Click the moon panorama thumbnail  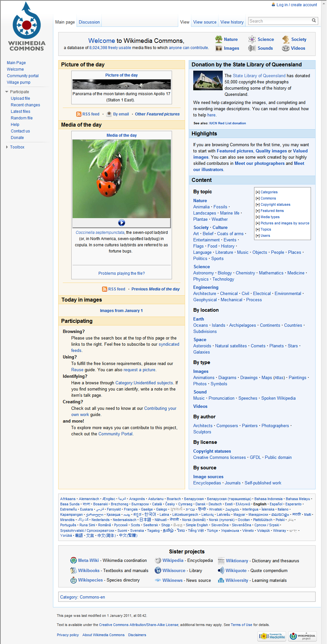pos(122,85)
